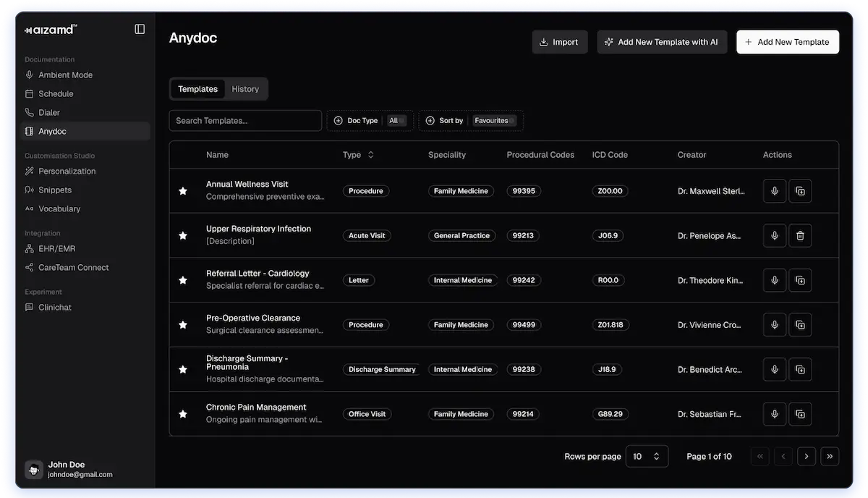Open CareTeam Connect

pyautogui.click(x=87, y=267)
